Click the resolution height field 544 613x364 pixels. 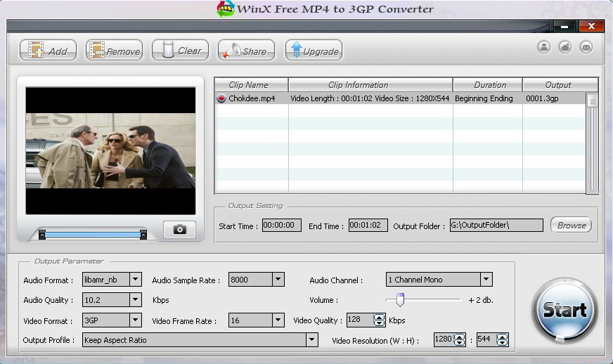(486, 339)
